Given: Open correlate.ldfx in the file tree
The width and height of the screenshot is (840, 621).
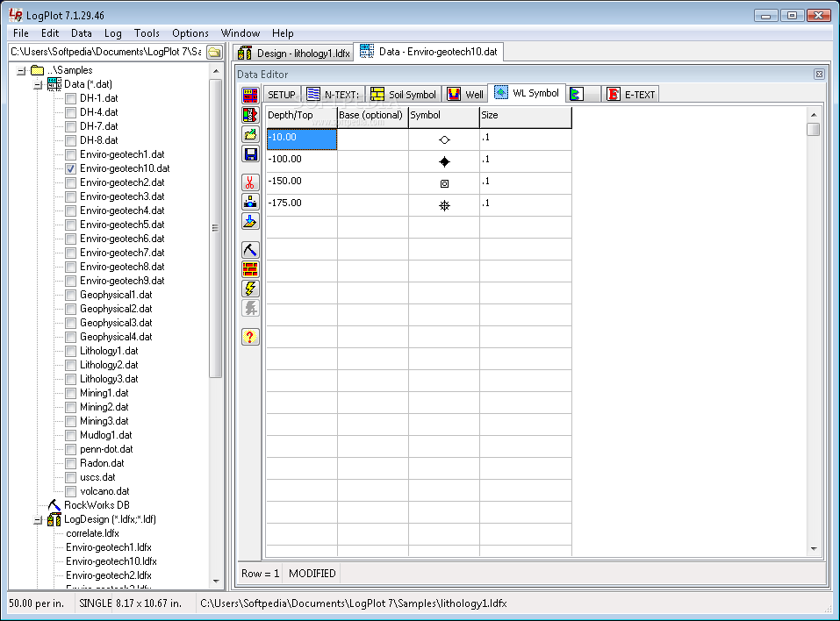Looking at the screenshot, I should pos(93,533).
